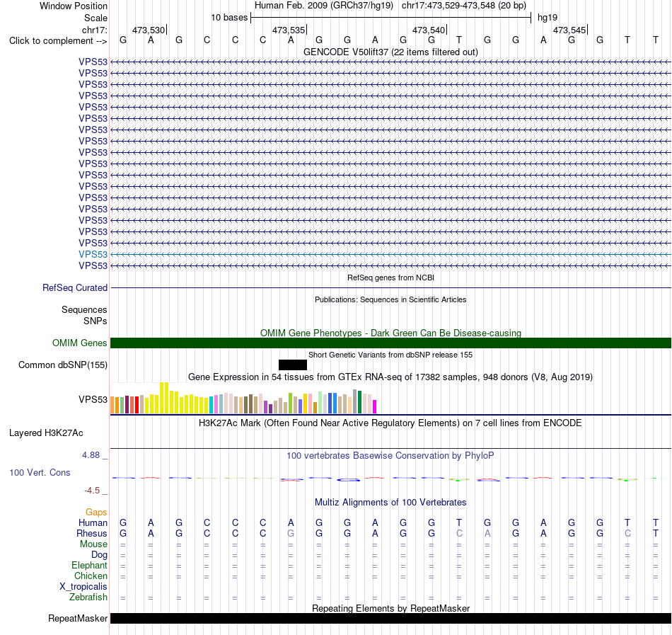The image size is (672, 635).
Task: Click 'GENCODE V50lift37 (22 items filtered out)' title
Action: tap(390, 52)
